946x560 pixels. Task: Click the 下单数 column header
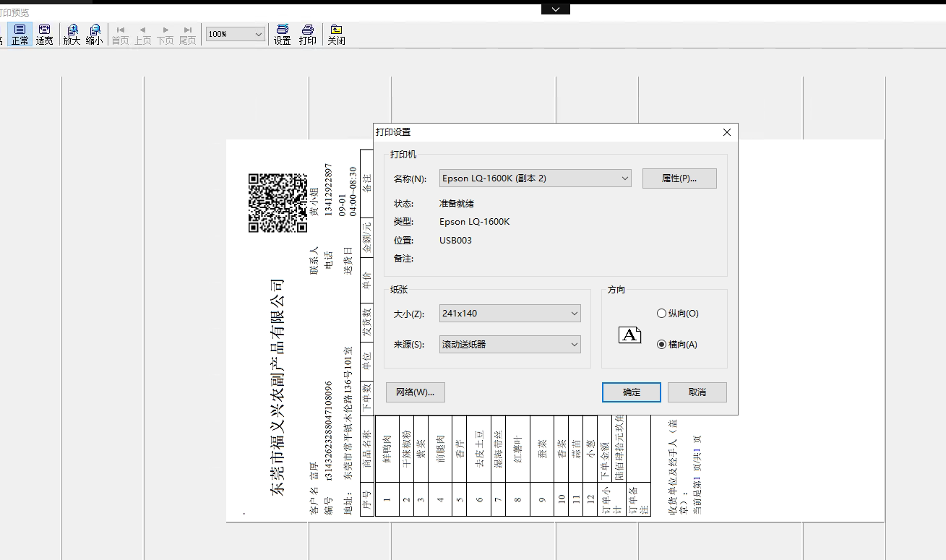(367, 398)
